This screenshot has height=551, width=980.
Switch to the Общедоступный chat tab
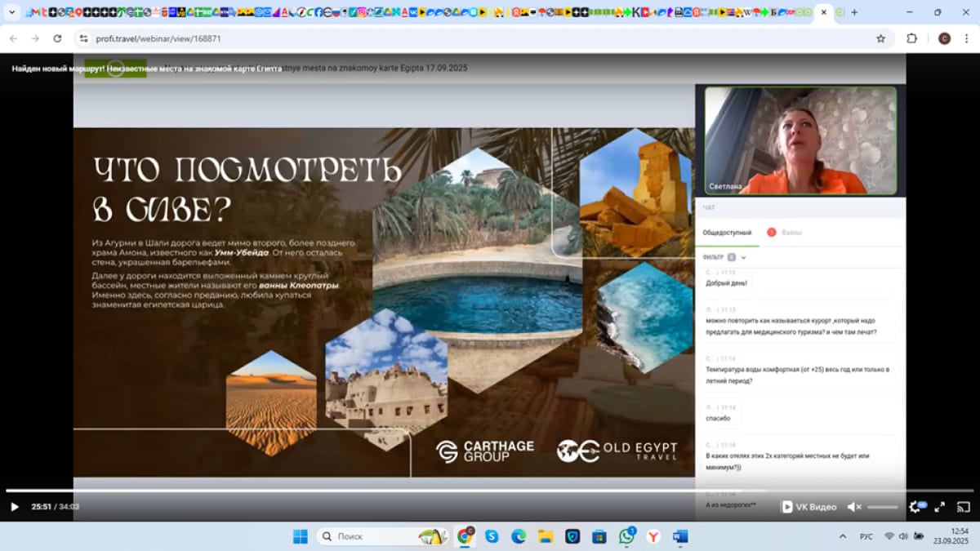(x=727, y=233)
